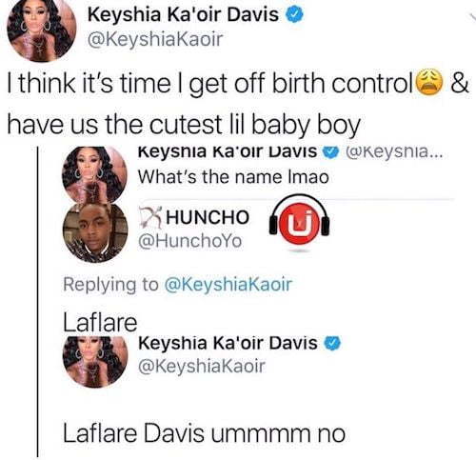Open top 'Keyshia Ka'oir Davis' display name

(183, 15)
